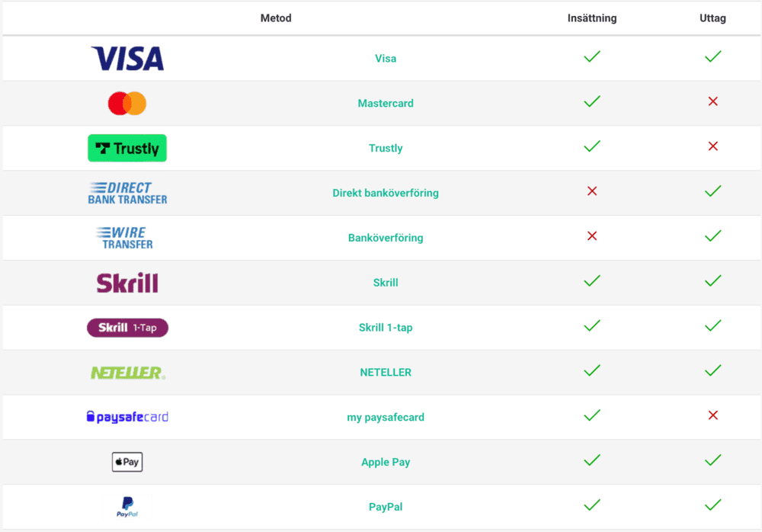Click the paysafecard logo
Screen dimensions: 762x532
127,417
